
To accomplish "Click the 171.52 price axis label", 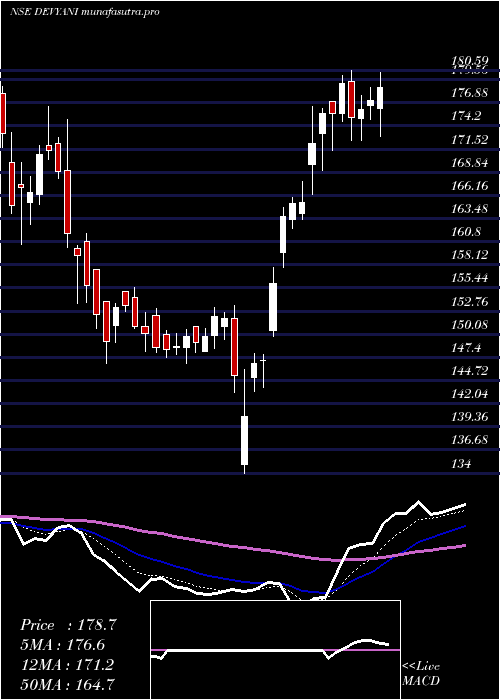I will tap(469, 140).
